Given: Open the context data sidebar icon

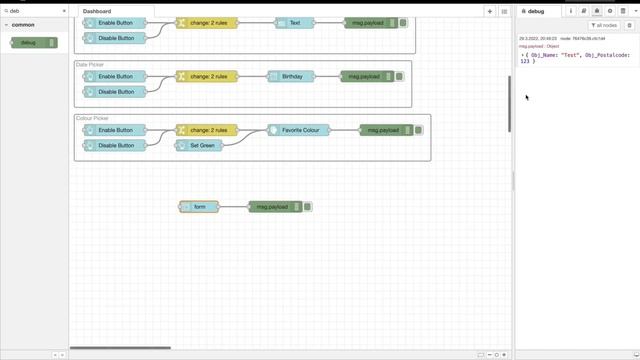Looking at the screenshot, I should click(x=623, y=11).
